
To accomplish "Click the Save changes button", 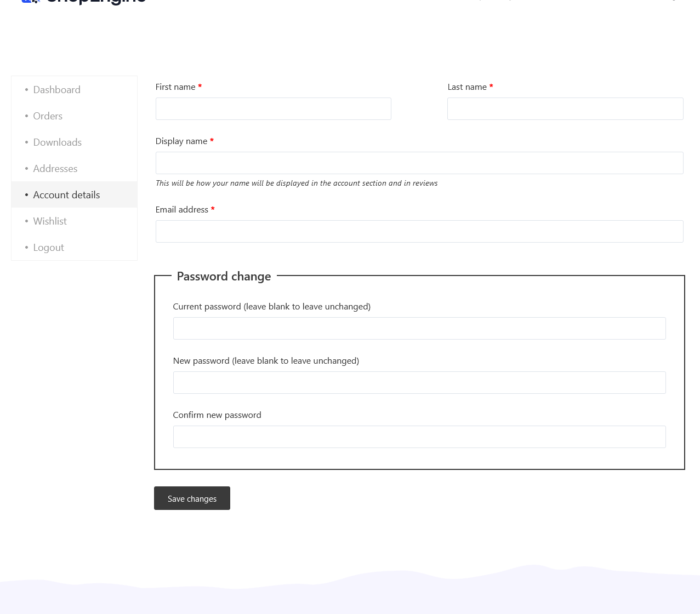I will pos(192,498).
